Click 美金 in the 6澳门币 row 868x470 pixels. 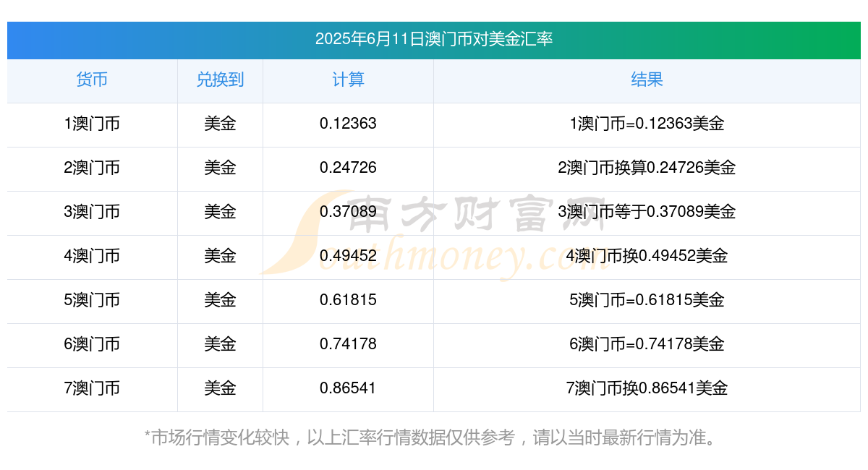click(220, 344)
